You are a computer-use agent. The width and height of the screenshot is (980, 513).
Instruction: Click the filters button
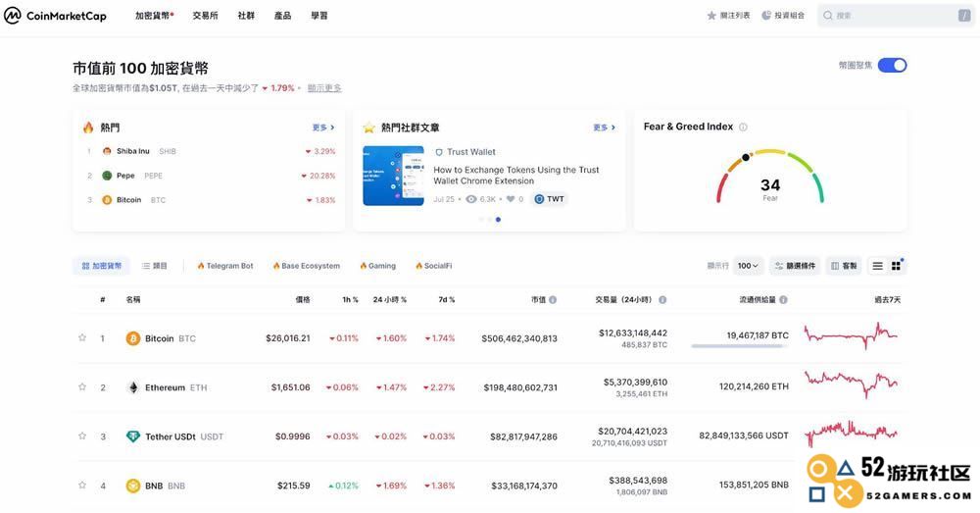pyautogui.click(x=795, y=266)
